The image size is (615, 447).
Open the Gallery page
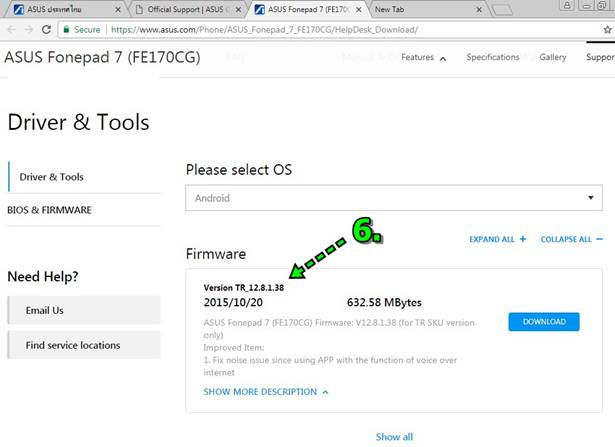[553, 57]
